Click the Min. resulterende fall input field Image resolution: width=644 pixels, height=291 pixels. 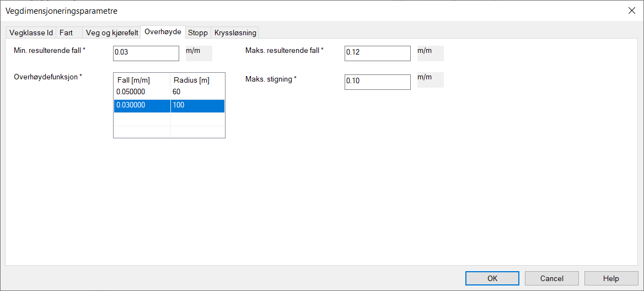[x=146, y=53]
